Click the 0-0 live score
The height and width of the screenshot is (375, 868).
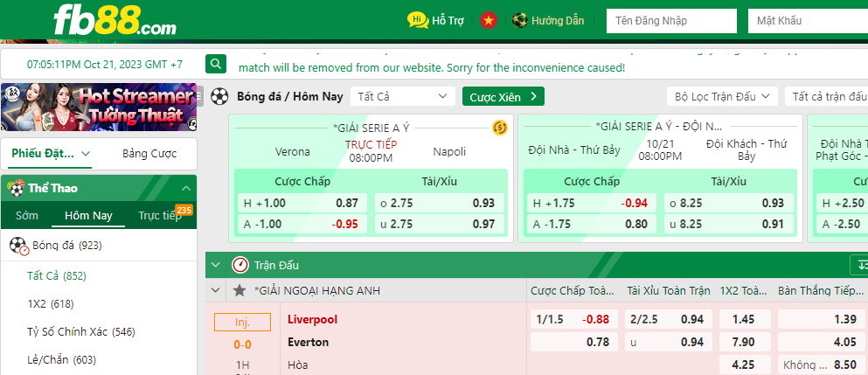[242, 344]
